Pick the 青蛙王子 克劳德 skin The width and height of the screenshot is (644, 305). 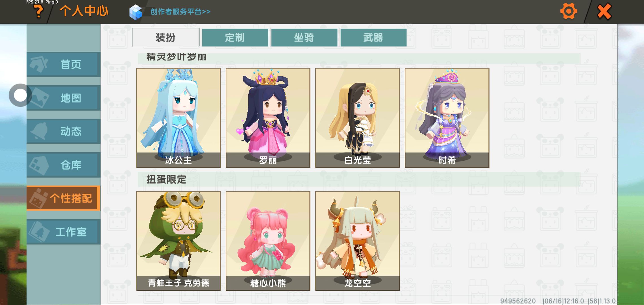[x=179, y=241]
